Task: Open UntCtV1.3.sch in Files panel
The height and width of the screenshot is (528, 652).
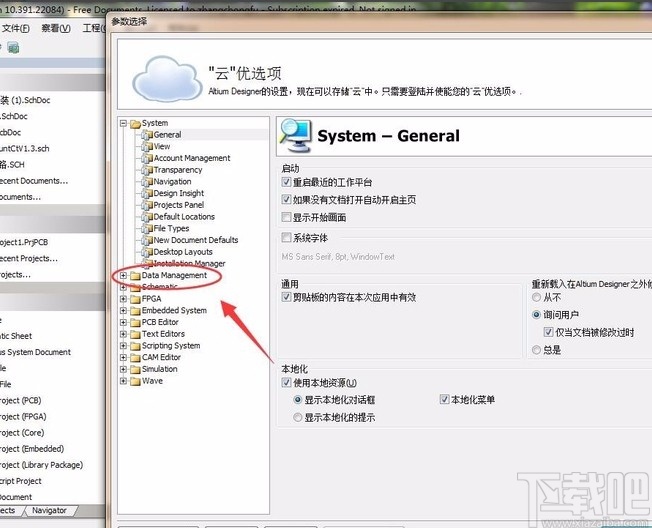Action: pos(25,148)
